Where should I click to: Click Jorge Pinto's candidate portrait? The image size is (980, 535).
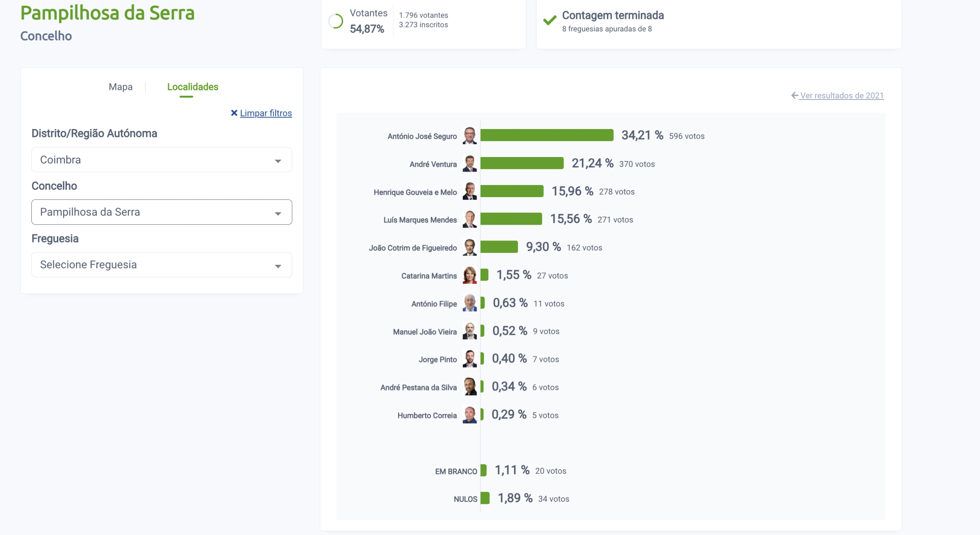(x=469, y=359)
